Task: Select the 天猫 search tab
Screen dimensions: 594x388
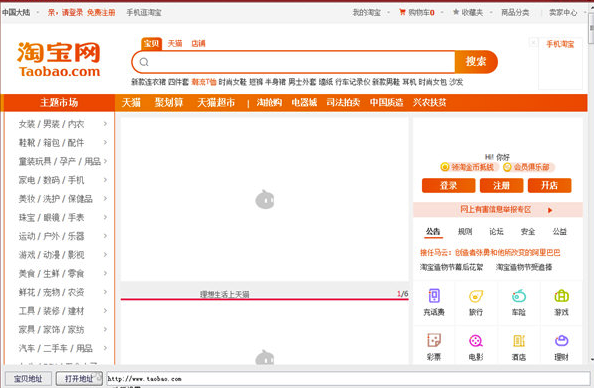Action: coord(175,44)
